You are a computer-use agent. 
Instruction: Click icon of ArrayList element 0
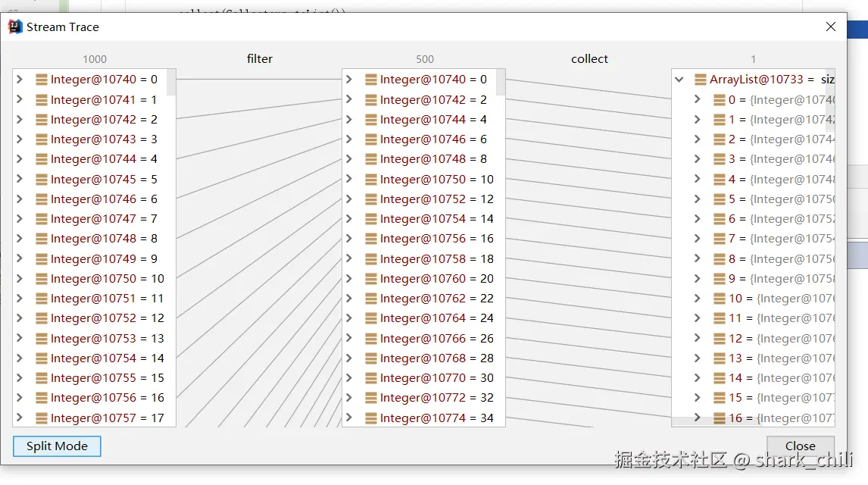(x=719, y=100)
